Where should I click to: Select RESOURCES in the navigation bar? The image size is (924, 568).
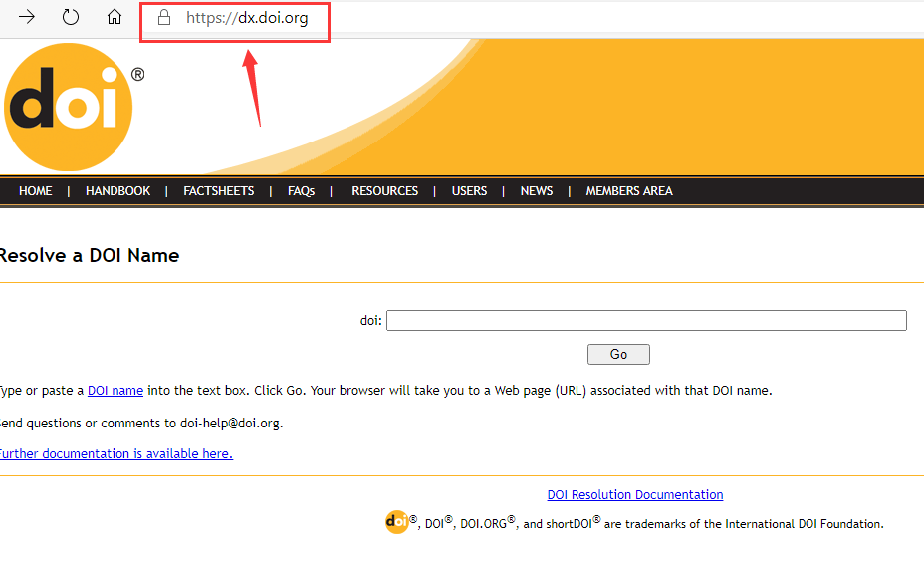coord(384,191)
